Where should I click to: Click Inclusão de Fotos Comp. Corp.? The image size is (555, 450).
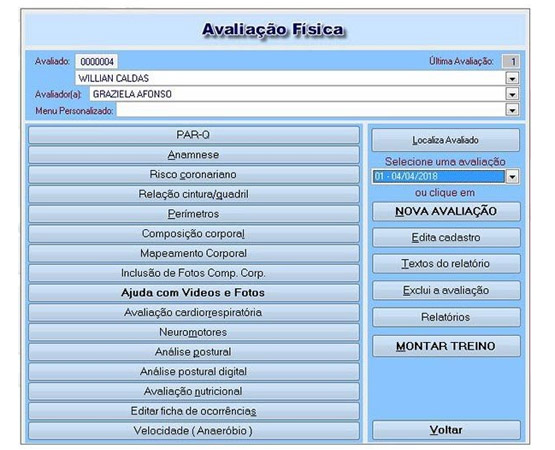click(194, 273)
